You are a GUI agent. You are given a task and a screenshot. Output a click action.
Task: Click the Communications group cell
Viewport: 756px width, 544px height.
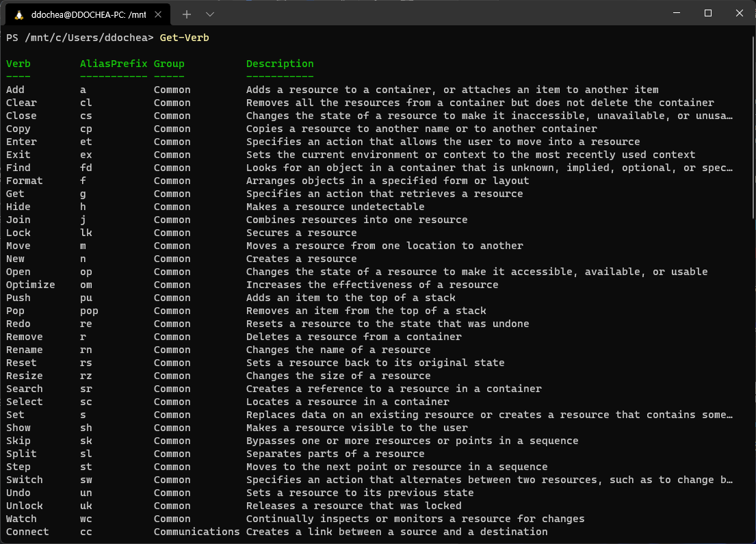197,532
